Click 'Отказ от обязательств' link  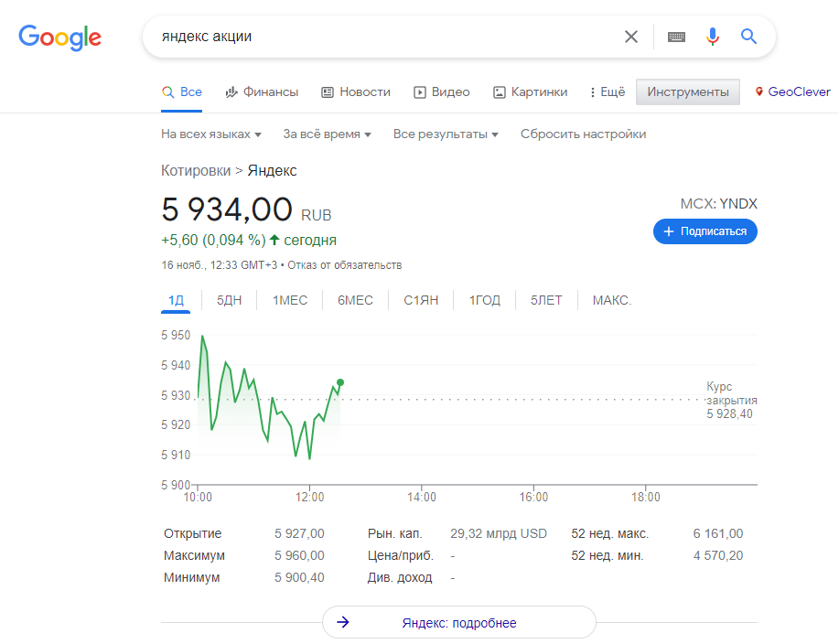point(345,265)
